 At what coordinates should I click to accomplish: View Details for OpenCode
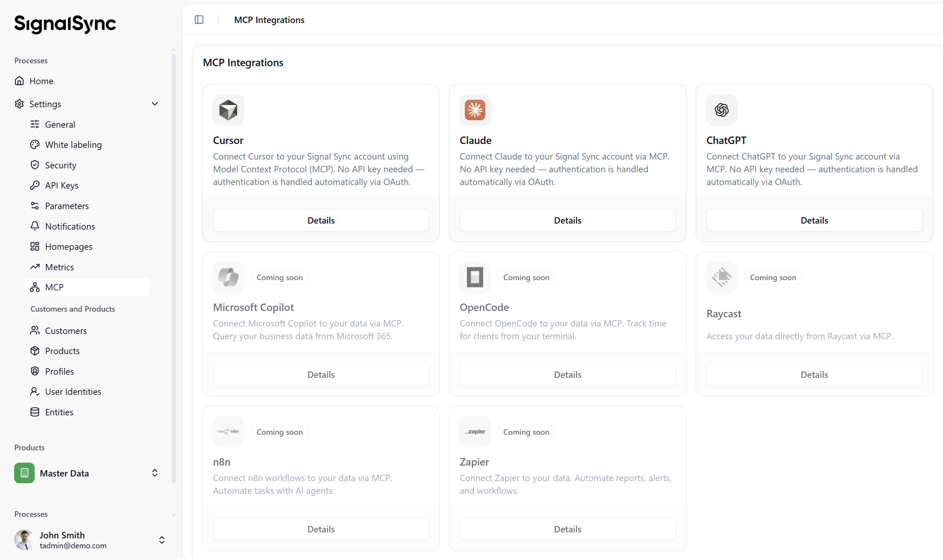tap(567, 374)
